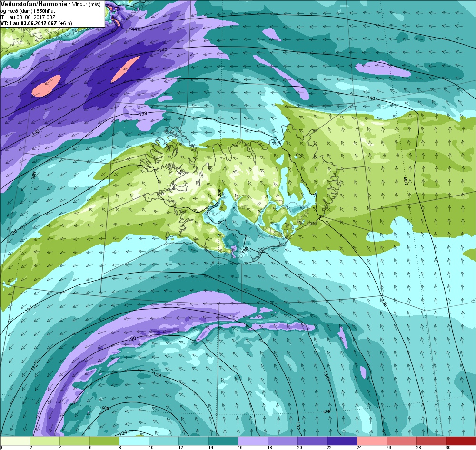Image resolution: width=476 pixels, height=450 pixels.
Task: Click the light green 2–4 m/s legend swatch
Action: tap(45, 441)
